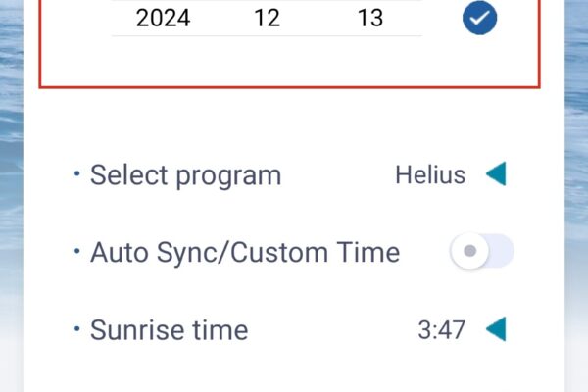This screenshot has height=392, width=588.
Task: Select day 13 in the date picker
Action: pos(370,18)
